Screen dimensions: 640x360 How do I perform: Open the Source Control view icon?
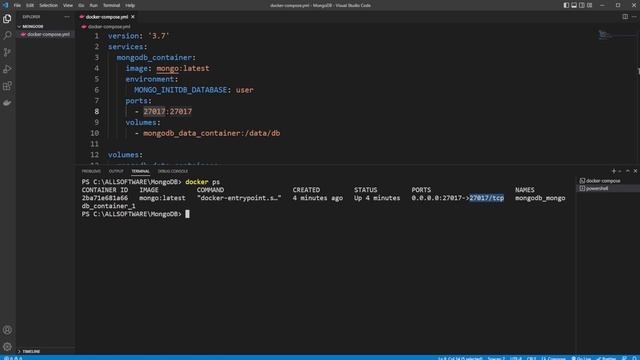tap(7, 52)
